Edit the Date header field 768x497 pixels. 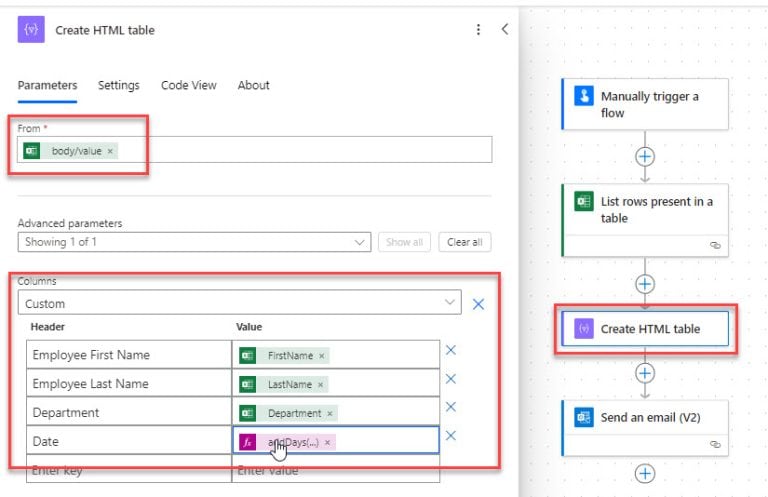pos(129,441)
